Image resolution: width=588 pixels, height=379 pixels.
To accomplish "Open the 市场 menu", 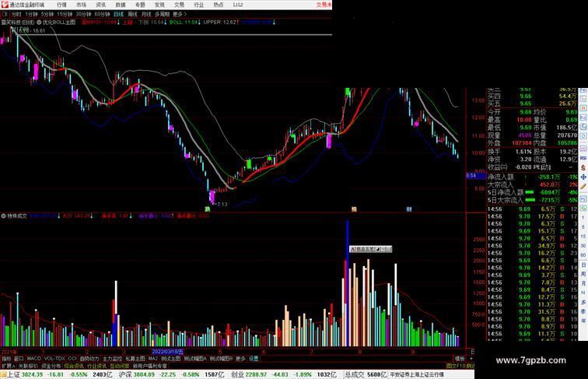I will 81,5.
